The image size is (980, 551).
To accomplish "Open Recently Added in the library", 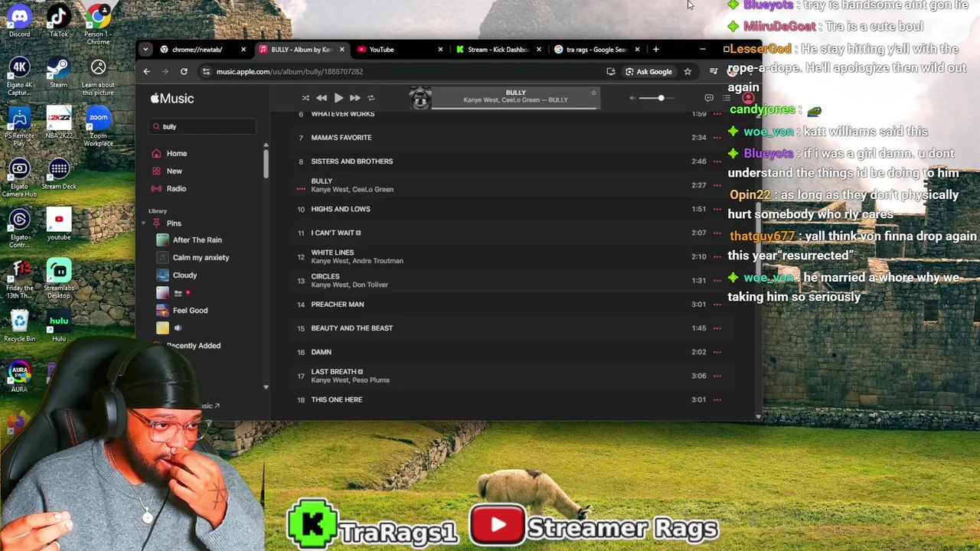I will point(194,345).
